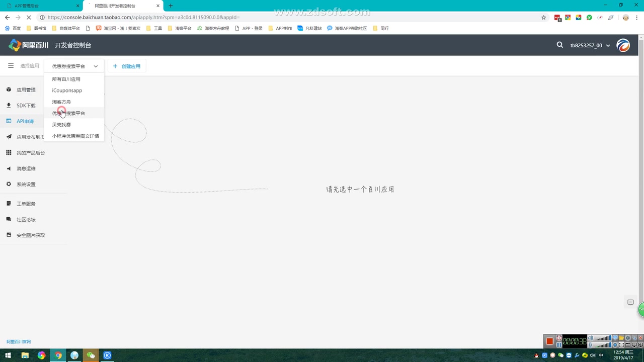Click the 创建应用 button

[x=127, y=66]
